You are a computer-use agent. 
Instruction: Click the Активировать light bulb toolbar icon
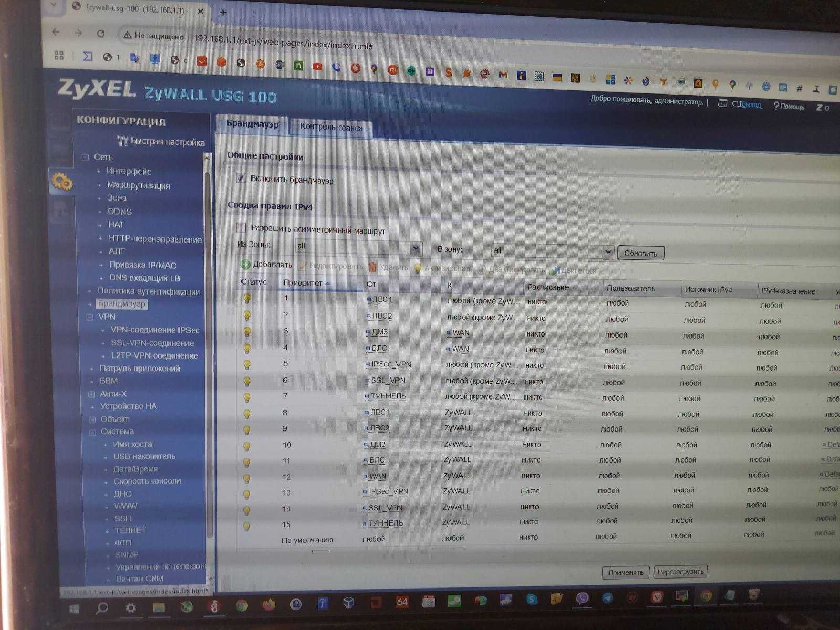[418, 268]
